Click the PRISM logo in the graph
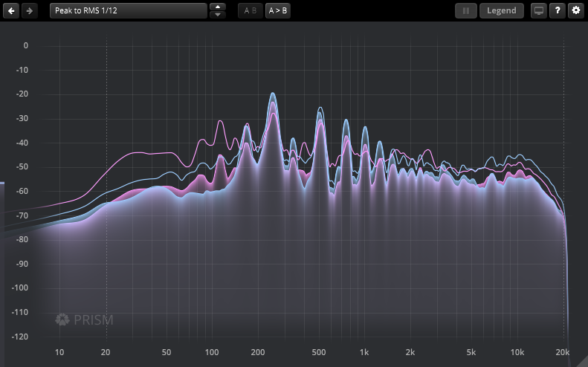588x367 pixels. pyautogui.click(x=84, y=320)
